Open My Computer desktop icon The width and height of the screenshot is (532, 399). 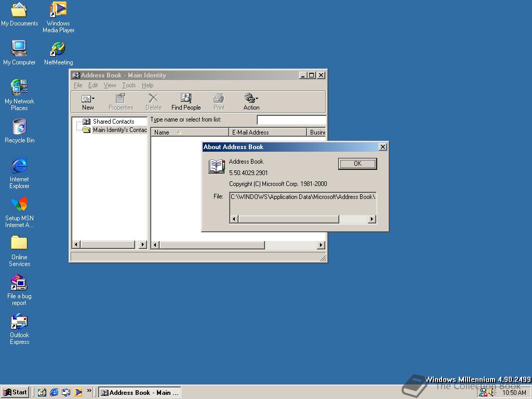19,52
